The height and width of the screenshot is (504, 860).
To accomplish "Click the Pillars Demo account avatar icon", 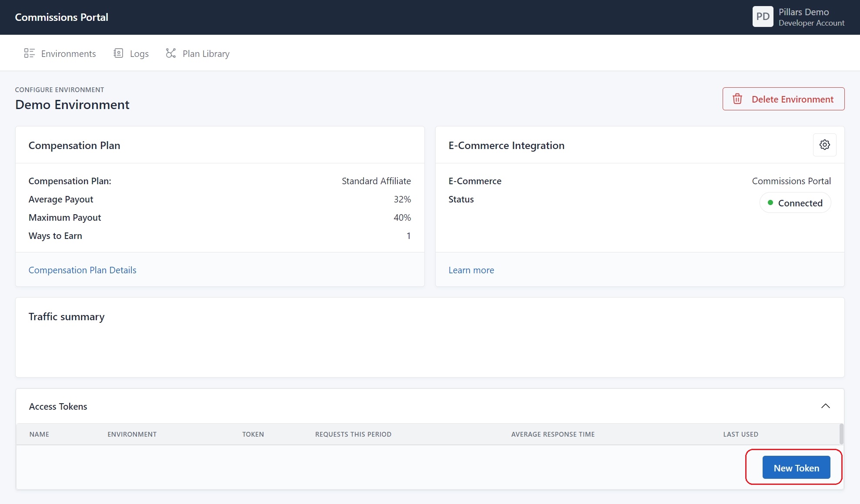I will 763,17.
